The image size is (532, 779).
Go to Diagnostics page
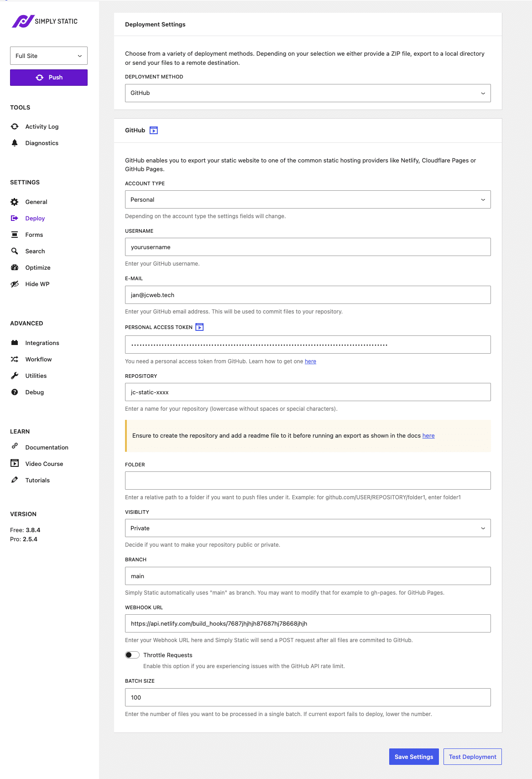42,143
